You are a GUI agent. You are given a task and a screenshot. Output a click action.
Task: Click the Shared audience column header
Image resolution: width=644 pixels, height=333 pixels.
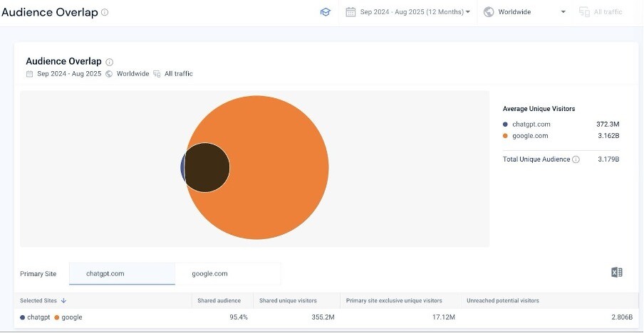pyautogui.click(x=219, y=301)
